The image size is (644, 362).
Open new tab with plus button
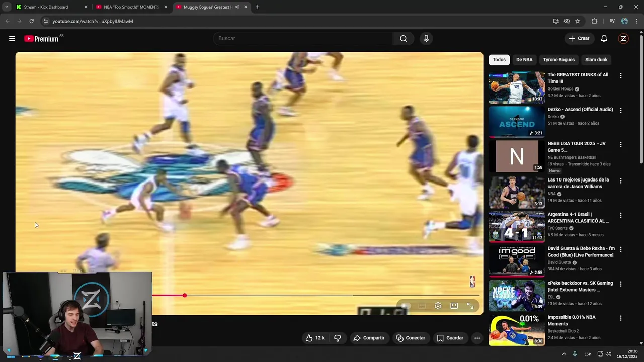(258, 7)
